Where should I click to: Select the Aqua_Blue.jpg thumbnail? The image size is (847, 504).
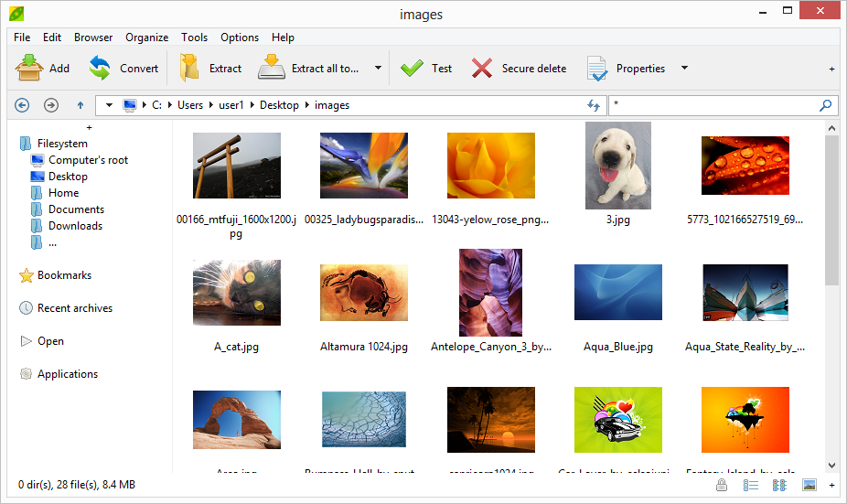(618, 292)
